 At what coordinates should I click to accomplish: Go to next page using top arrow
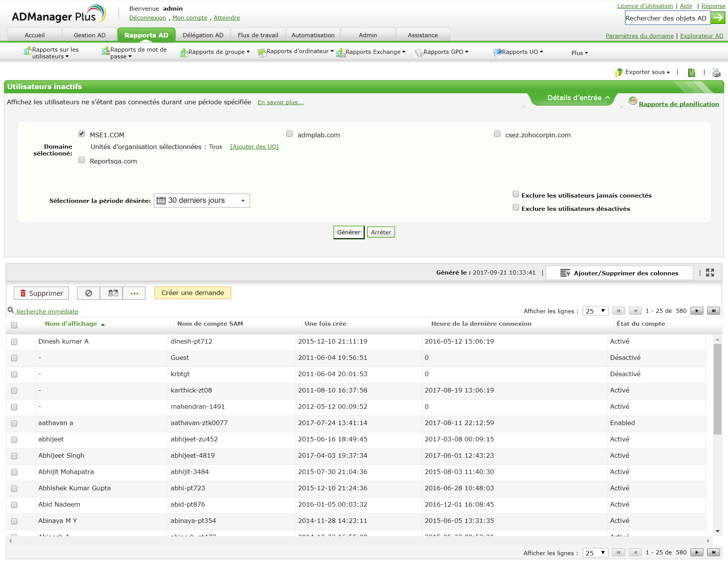pos(697,311)
